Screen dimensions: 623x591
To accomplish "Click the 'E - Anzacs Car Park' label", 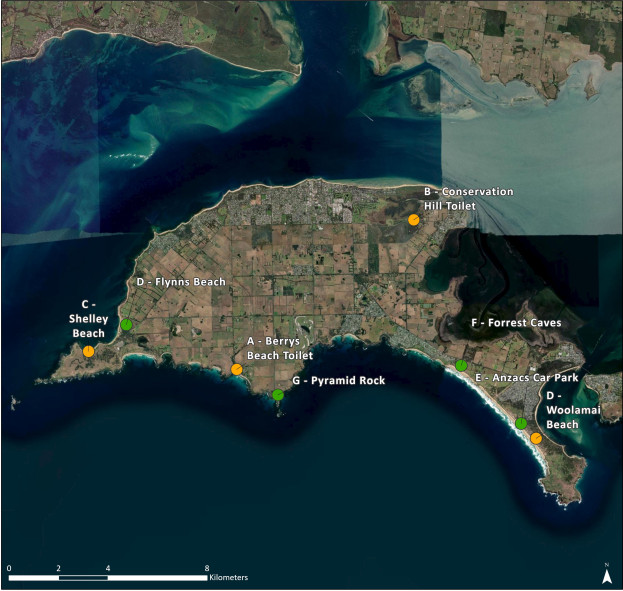I will 527,378.
